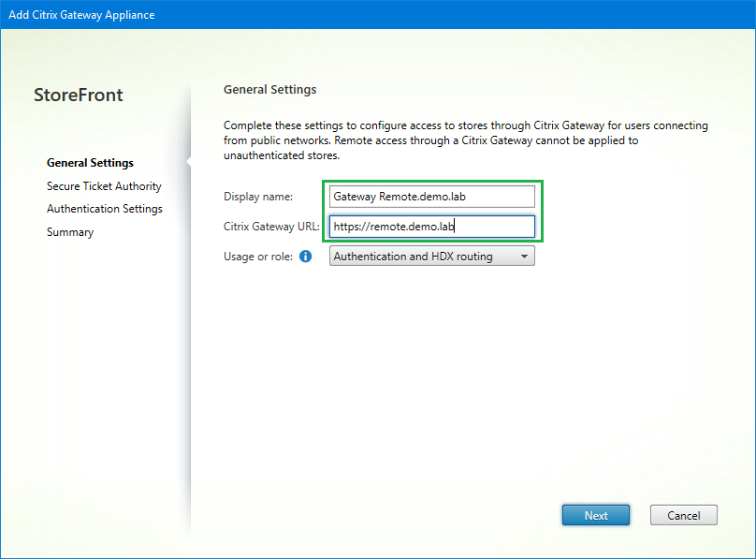756x559 pixels.
Task: Switch to the Authentication Settings step
Action: click(104, 209)
